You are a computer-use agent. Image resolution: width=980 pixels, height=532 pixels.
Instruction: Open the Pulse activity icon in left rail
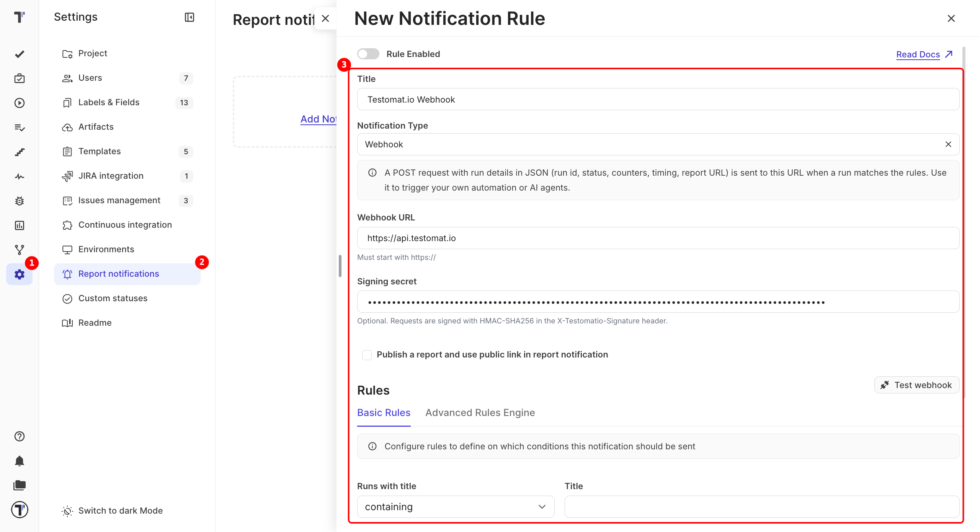20,176
